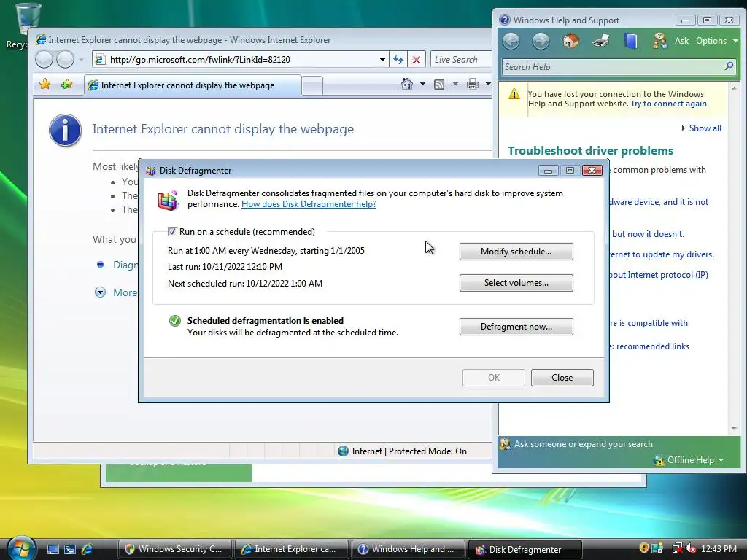
Task: Click Show Desktop quick launch icon
Action: [x=53, y=549]
